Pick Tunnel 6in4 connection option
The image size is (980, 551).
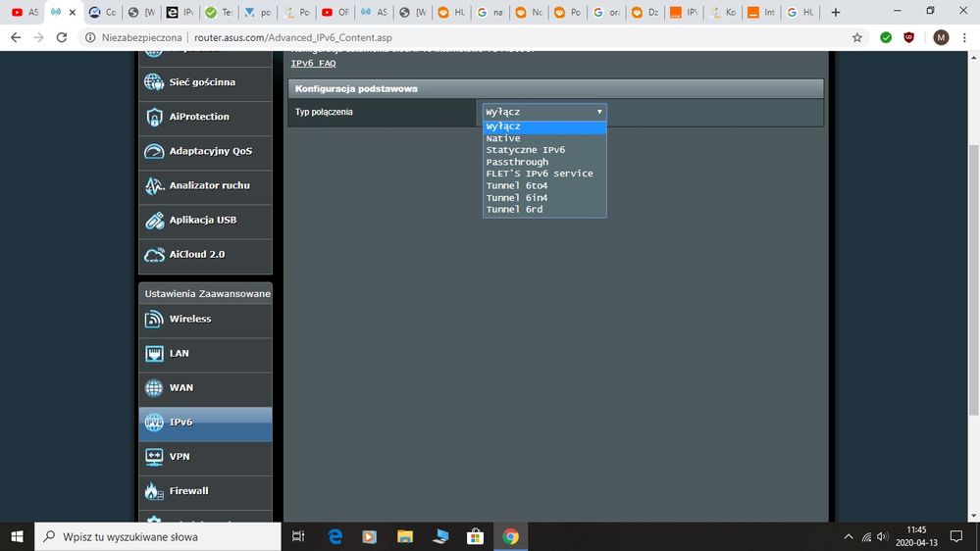point(516,198)
